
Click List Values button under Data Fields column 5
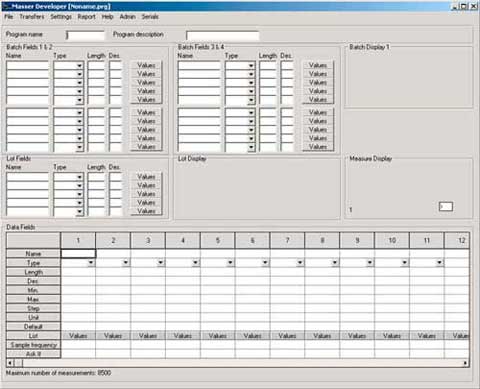click(x=218, y=336)
